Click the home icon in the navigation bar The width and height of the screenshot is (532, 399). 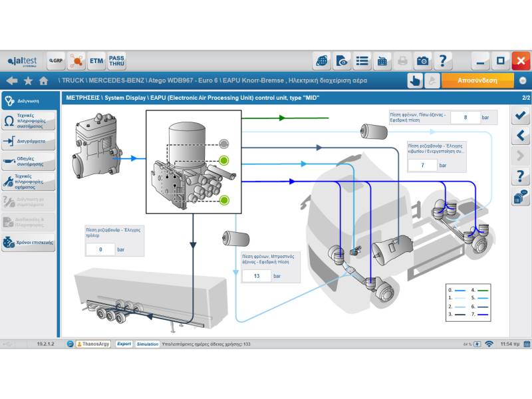44,80
